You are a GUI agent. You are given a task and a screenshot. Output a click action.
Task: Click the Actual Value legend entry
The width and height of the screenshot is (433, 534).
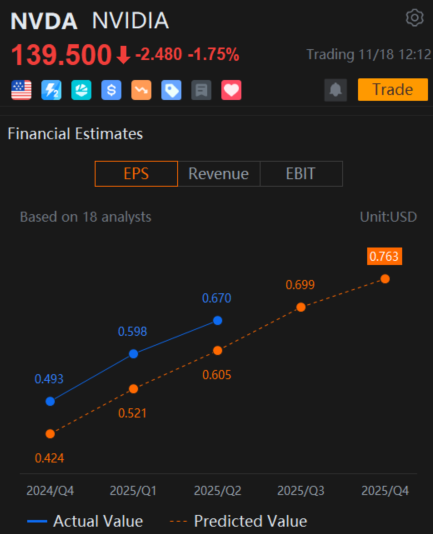[x=85, y=521]
